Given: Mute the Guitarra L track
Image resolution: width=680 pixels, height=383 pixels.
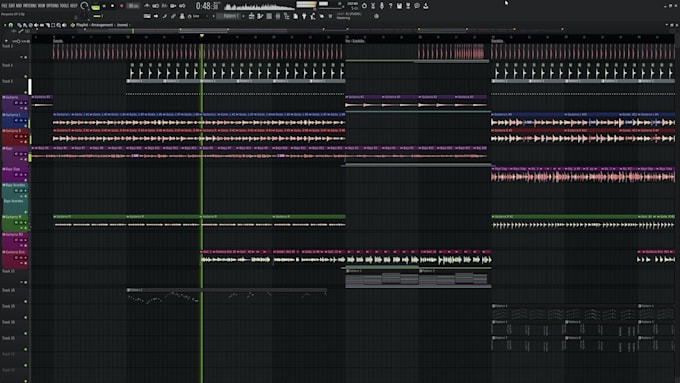Looking at the screenshot, I should [26, 126].
